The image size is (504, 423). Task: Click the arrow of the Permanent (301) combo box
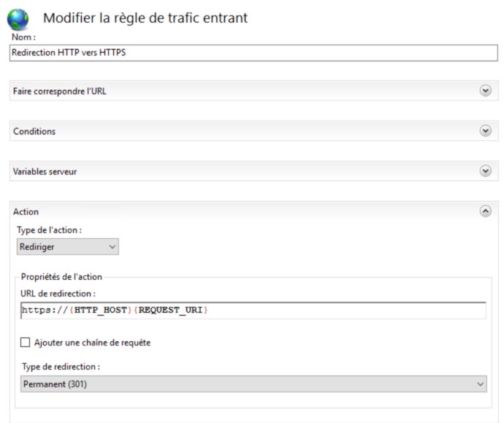point(480,384)
